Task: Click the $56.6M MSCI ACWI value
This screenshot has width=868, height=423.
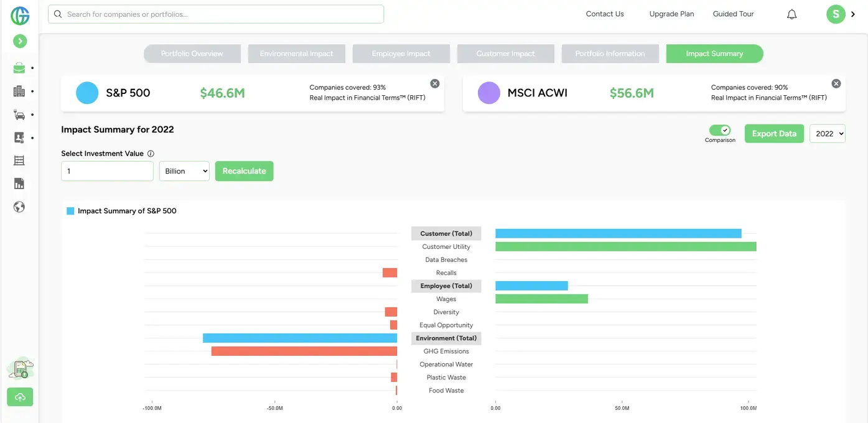Action: coord(632,93)
